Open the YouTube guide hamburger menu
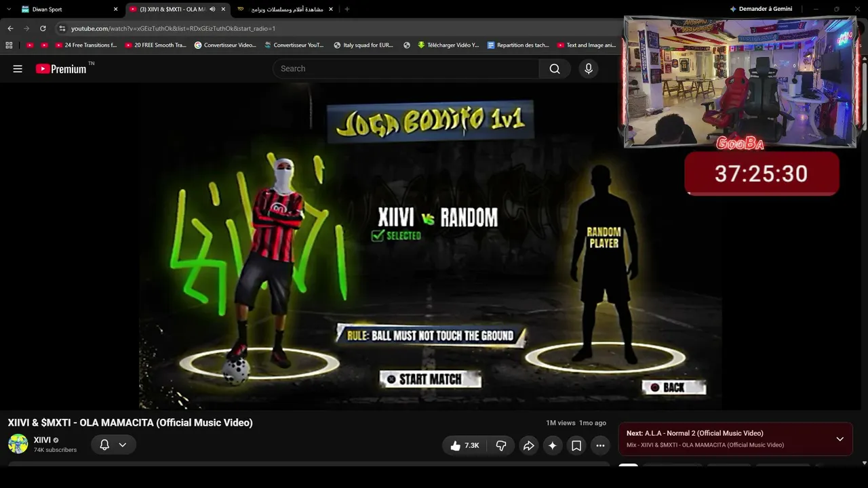Viewport: 868px width, 488px height. pos(18,68)
